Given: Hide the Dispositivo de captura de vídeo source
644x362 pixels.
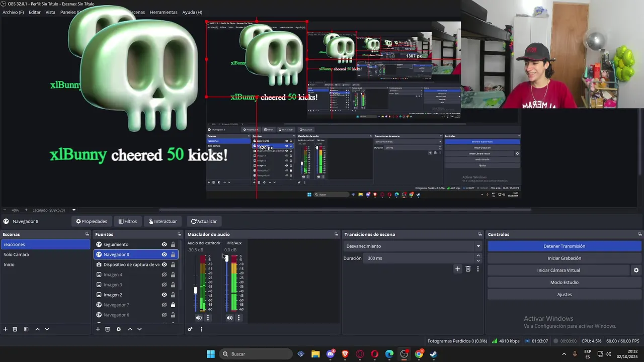Looking at the screenshot, I should [x=164, y=264].
